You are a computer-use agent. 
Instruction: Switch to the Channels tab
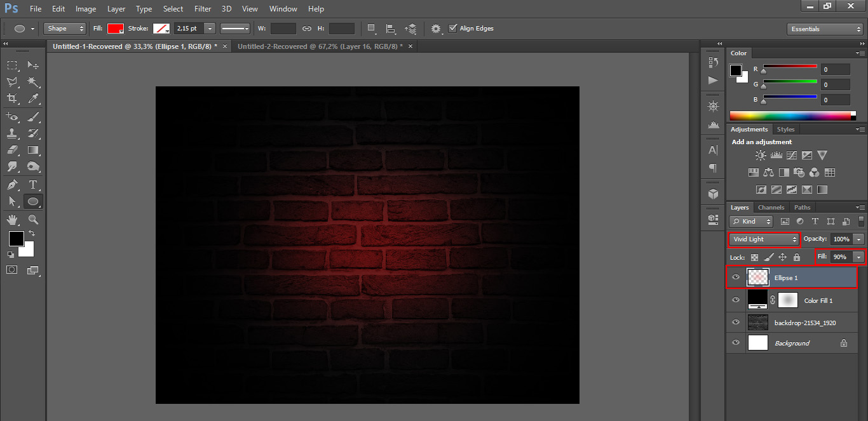(x=771, y=208)
